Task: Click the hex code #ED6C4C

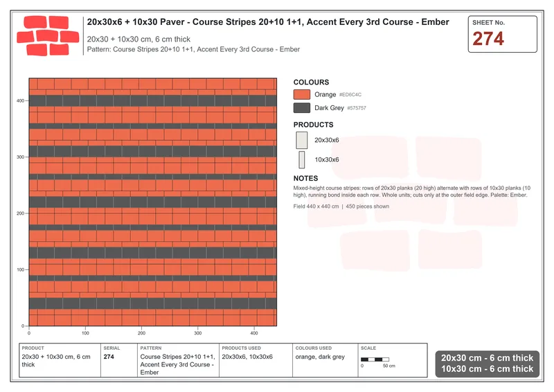Action: pyautogui.click(x=350, y=95)
